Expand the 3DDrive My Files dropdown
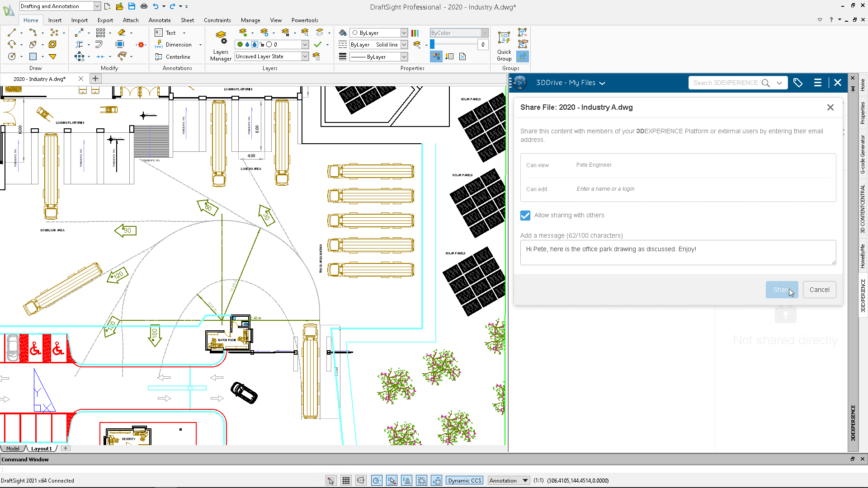The image size is (868, 488). [x=603, y=82]
